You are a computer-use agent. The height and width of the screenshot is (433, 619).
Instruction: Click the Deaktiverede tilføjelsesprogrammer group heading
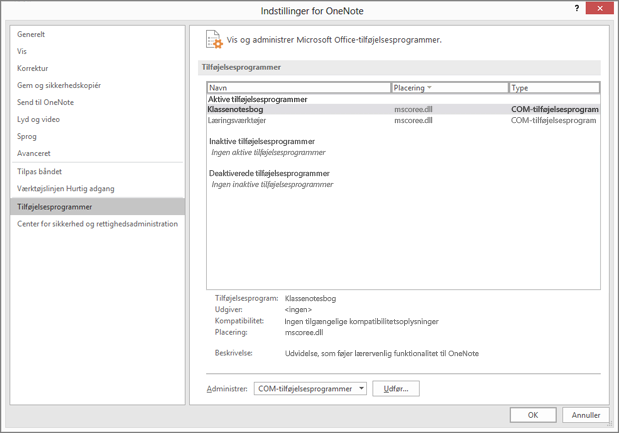269,173
